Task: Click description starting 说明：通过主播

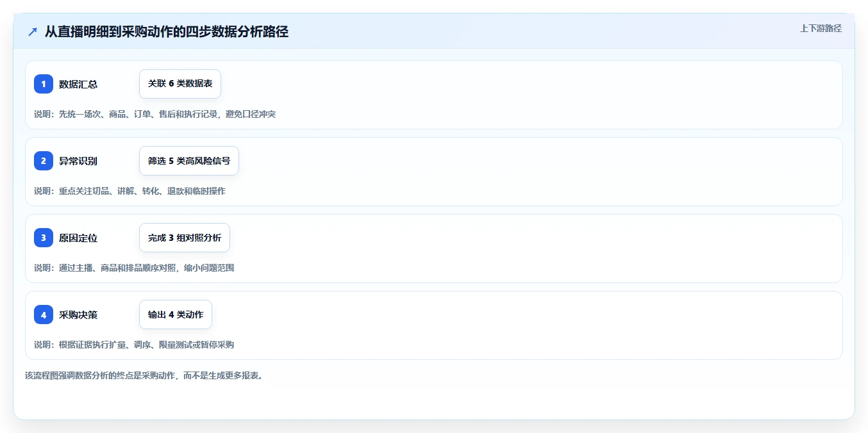Action: [x=134, y=268]
